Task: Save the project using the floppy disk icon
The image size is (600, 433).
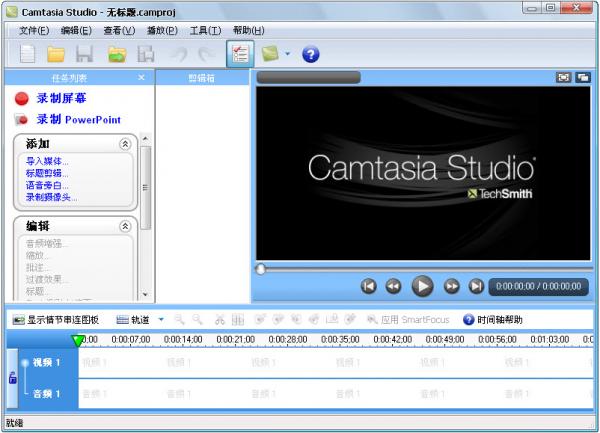Action: point(84,54)
